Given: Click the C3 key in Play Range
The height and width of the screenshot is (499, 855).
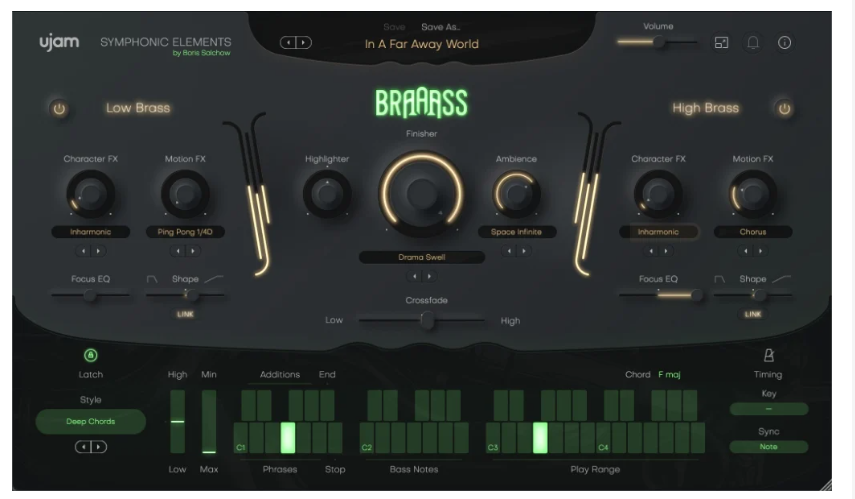Looking at the screenshot, I should [x=493, y=438].
